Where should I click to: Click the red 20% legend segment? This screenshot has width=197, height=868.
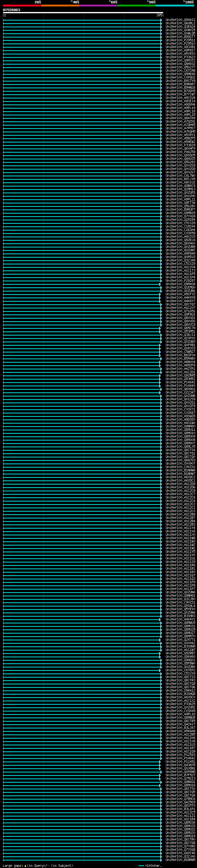[x=22, y=6]
